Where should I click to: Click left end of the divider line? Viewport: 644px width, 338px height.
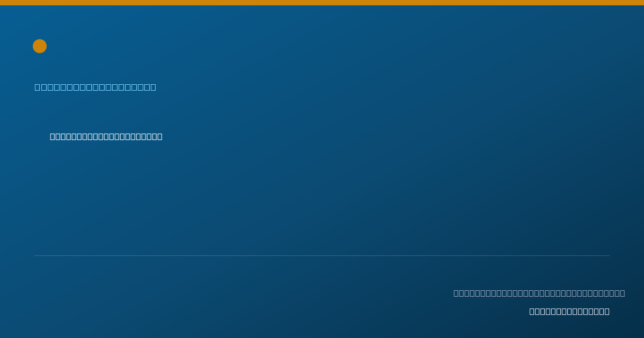35,255
